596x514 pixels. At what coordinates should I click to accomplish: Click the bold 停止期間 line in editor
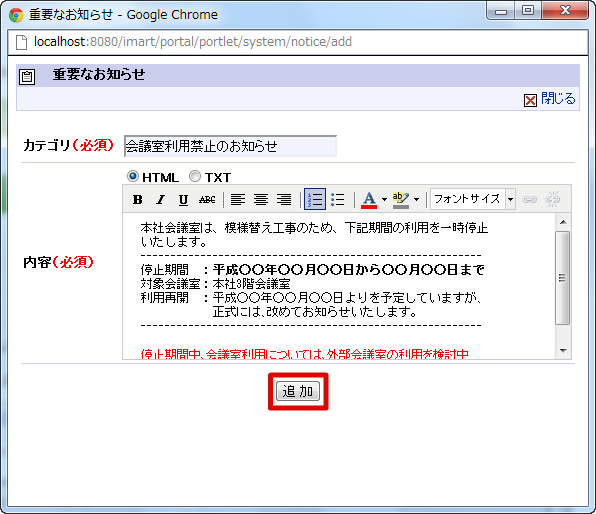click(312, 270)
